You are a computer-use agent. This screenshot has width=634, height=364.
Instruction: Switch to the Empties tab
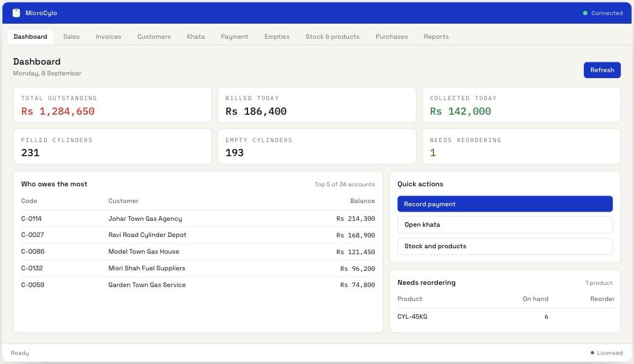click(277, 37)
